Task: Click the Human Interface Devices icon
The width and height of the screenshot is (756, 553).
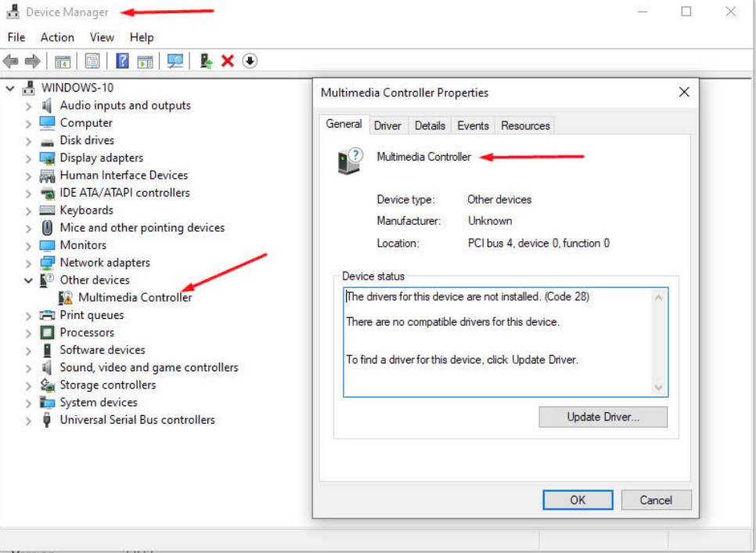Action: tap(47, 175)
